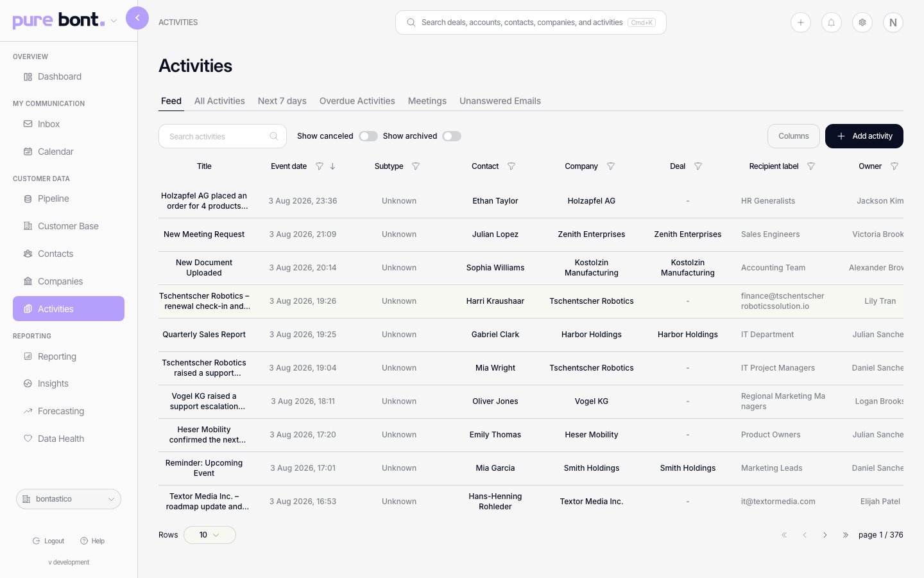Go to Pipeline in the sidebar

(x=69, y=198)
